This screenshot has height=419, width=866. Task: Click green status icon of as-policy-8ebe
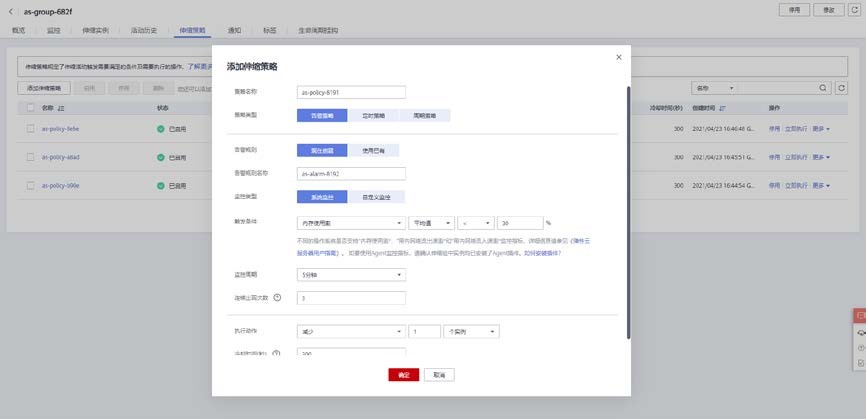click(x=161, y=129)
